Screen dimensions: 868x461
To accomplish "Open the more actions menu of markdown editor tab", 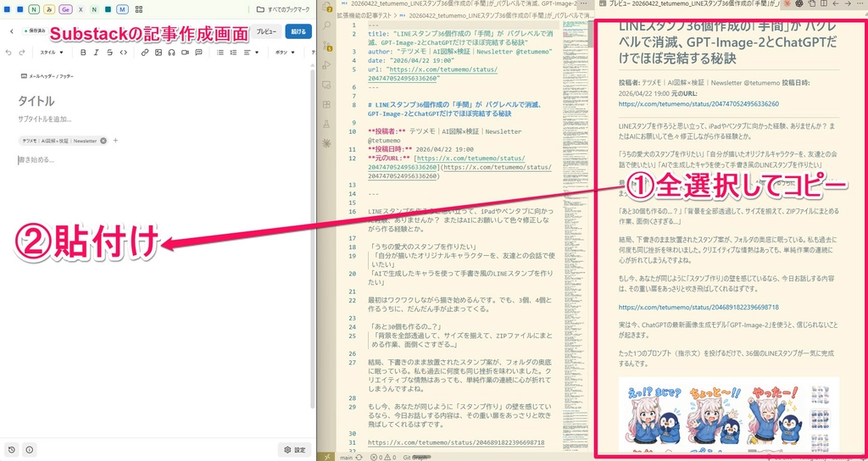I will pos(583,3).
